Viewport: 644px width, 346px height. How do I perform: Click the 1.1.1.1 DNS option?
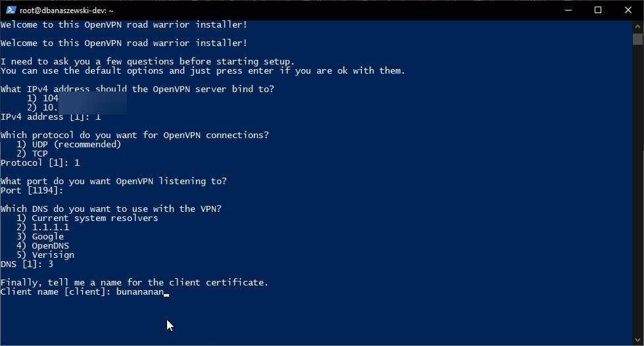50,227
